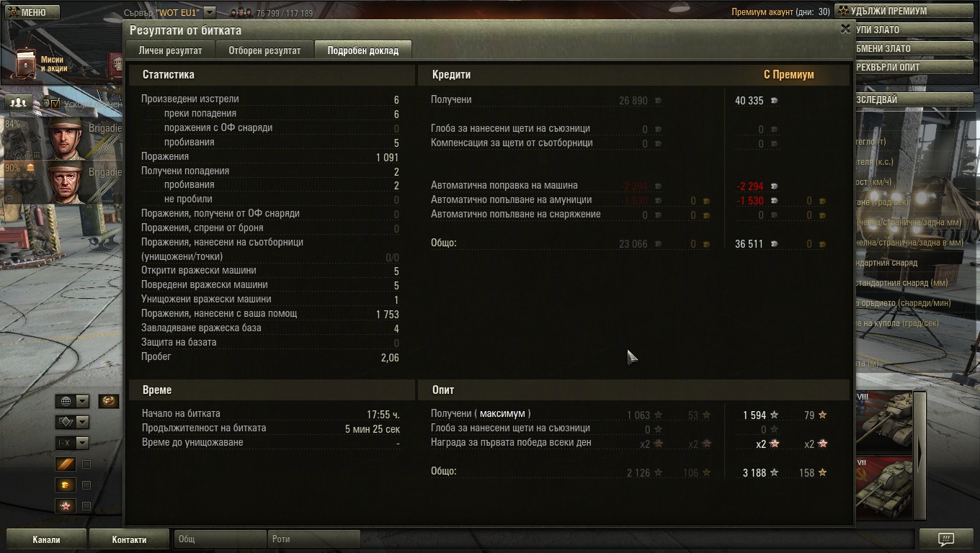The image size is (980, 553).
Task: Open the Отборен резултат tab
Action: (264, 50)
